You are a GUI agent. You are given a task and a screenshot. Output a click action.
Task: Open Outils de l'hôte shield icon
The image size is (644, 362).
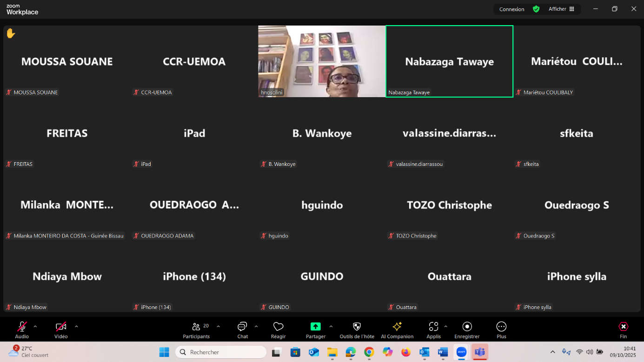pos(357,330)
